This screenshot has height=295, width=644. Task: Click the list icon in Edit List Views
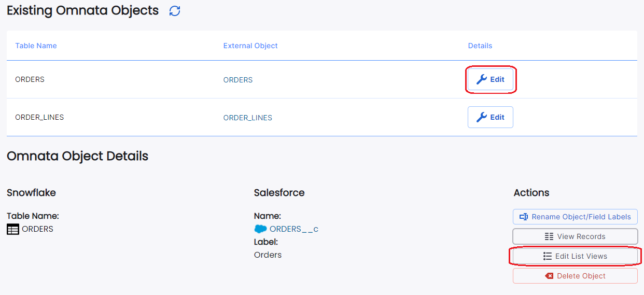pyautogui.click(x=547, y=256)
